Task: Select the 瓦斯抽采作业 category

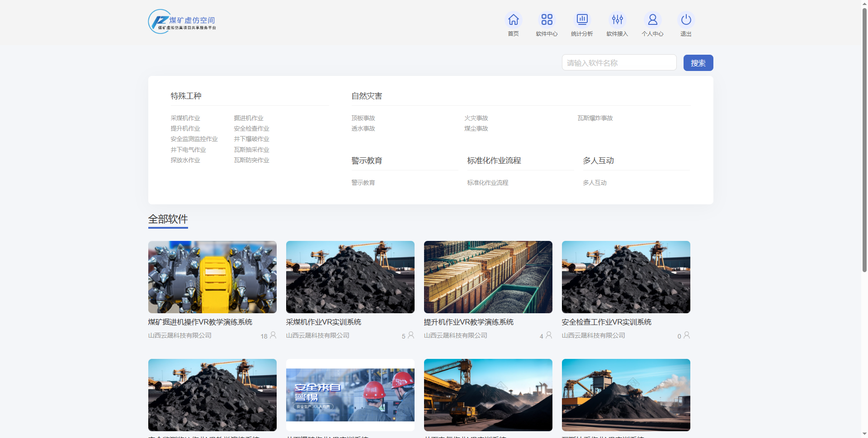Action: point(251,150)
